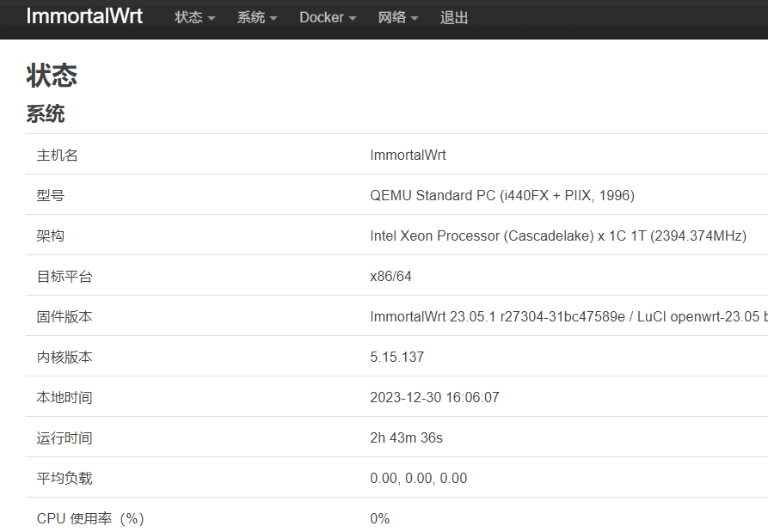Click the uptime value 2h 43m 36s
768x532 pixels.
pyautogui.click(x=406, y=438)
